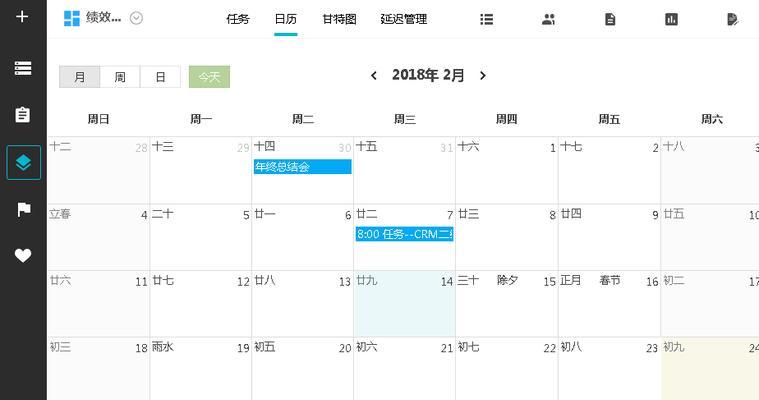The width and height of the screenshot is (759, 400).
Task: Click the 今天 button
Action: point(209,77)
